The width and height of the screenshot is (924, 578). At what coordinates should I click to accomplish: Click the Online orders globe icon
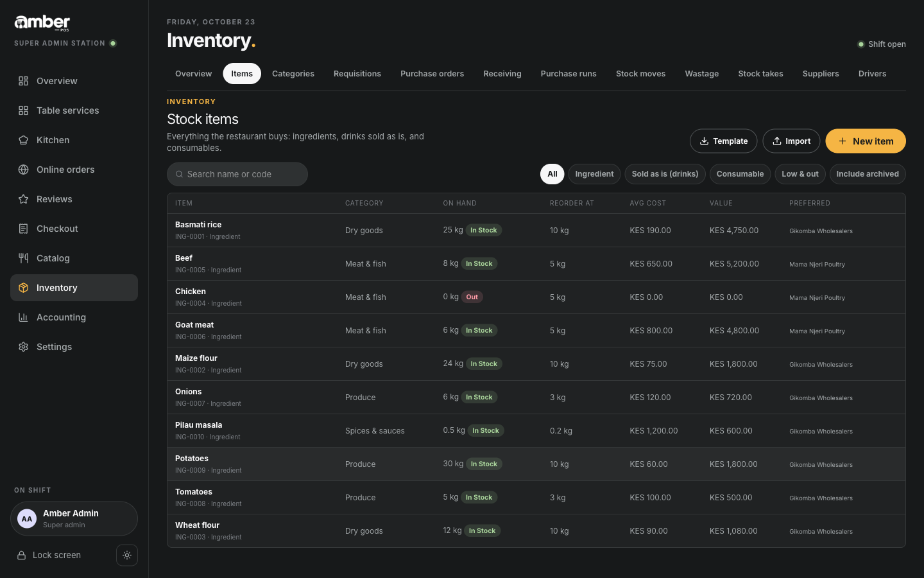(x=23, y=170)
